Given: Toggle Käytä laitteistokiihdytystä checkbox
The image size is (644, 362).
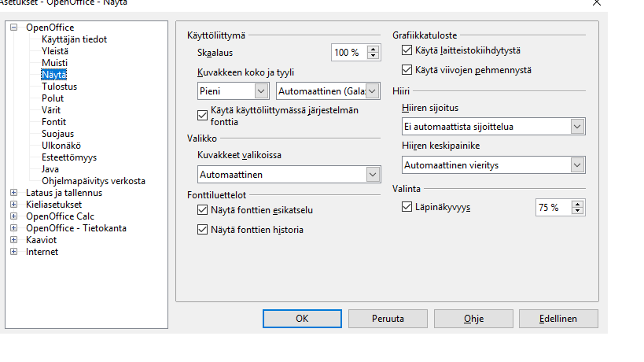Looking at the screenshot, I should pos(407,50).
